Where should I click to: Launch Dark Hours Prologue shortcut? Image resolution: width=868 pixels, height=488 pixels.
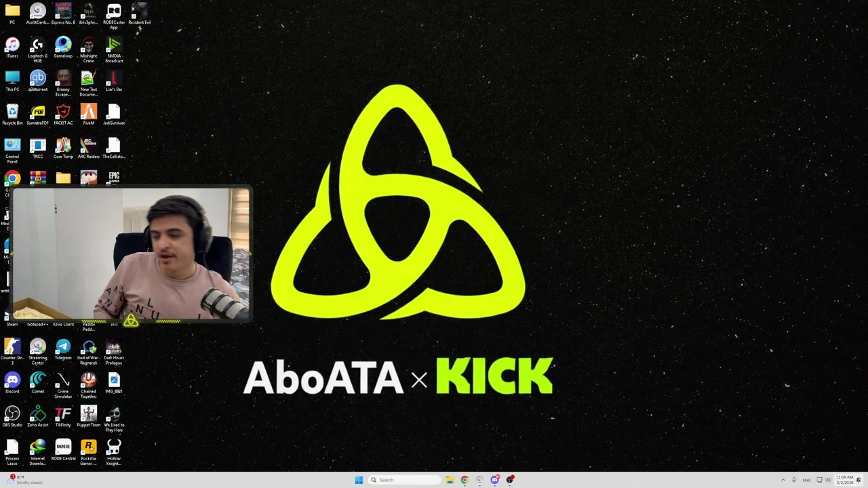point(114,351)
